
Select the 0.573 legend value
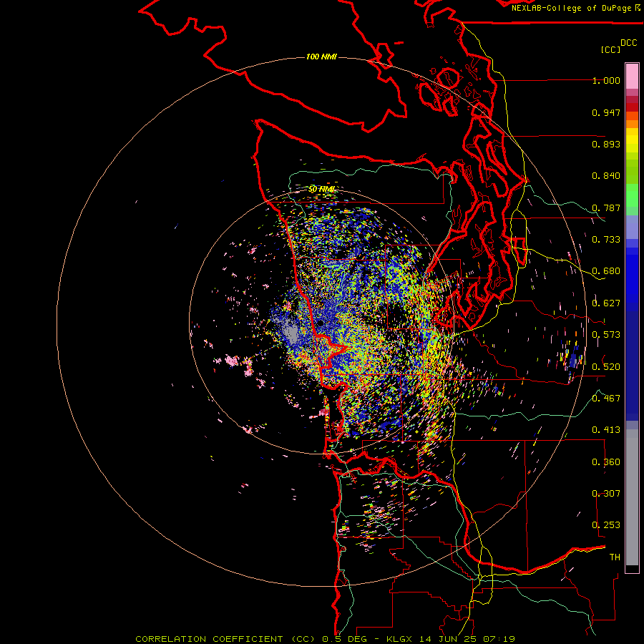tap(606, 335)
